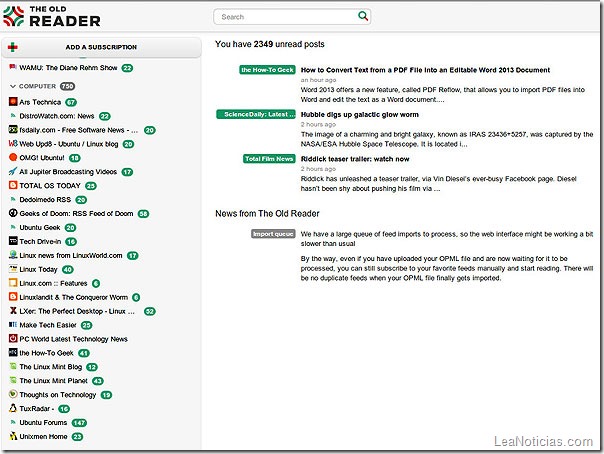Click the LXer unread count badge

[x=149, y=311]
